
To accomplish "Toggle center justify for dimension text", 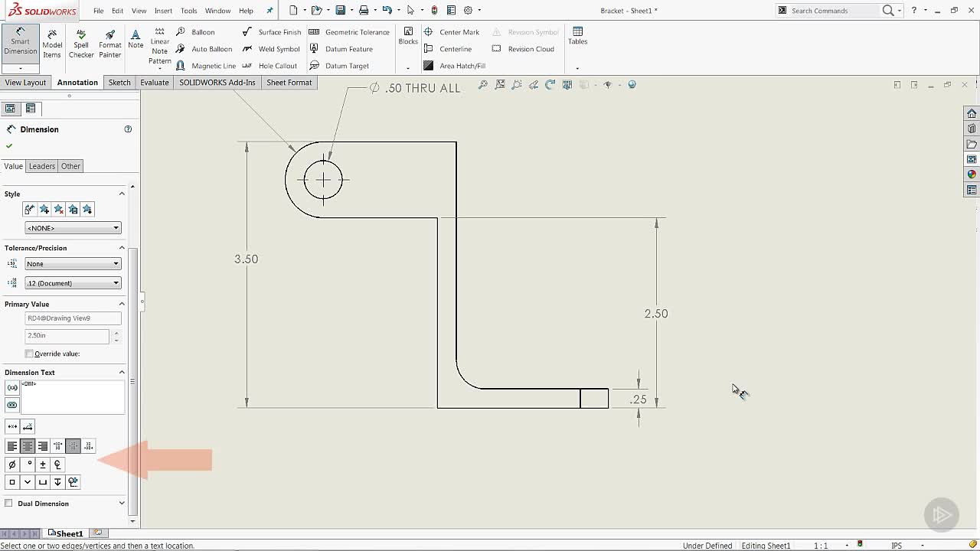I will click(x=28, y=446).
